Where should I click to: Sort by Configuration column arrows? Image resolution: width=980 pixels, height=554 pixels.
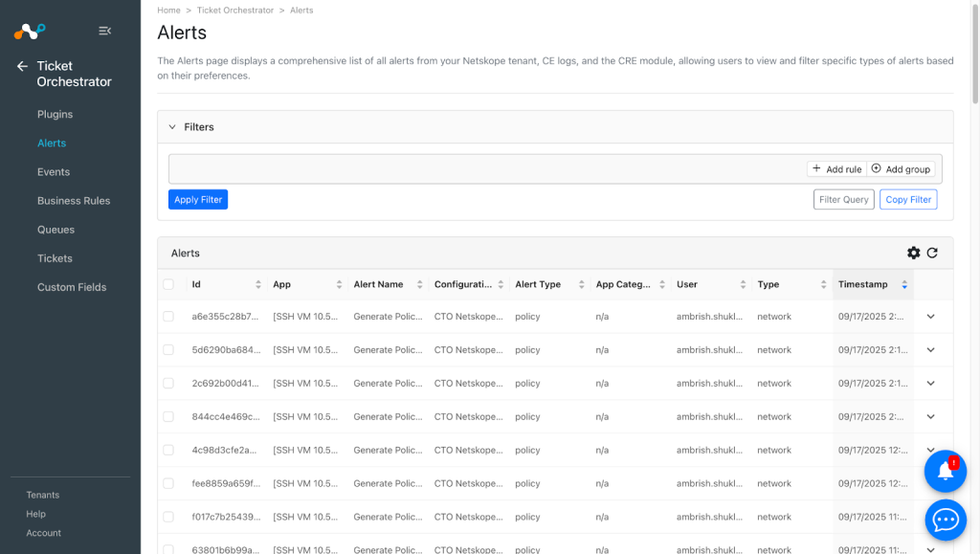tap(501, 284)
